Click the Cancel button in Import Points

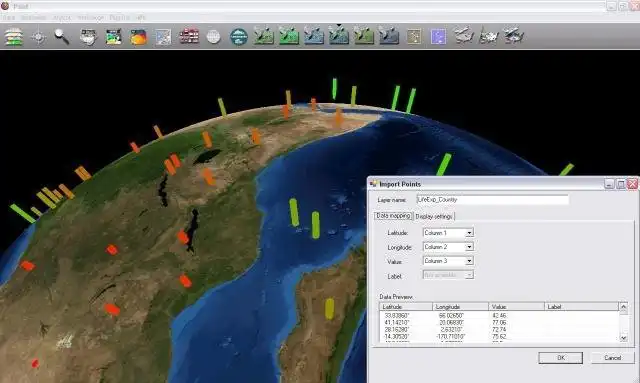612,358
